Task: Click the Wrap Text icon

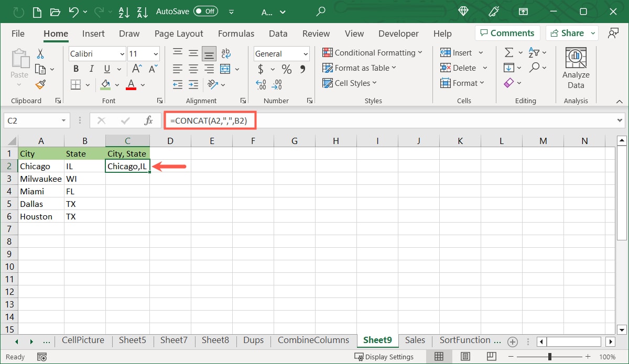Action: tap(226, 53)
